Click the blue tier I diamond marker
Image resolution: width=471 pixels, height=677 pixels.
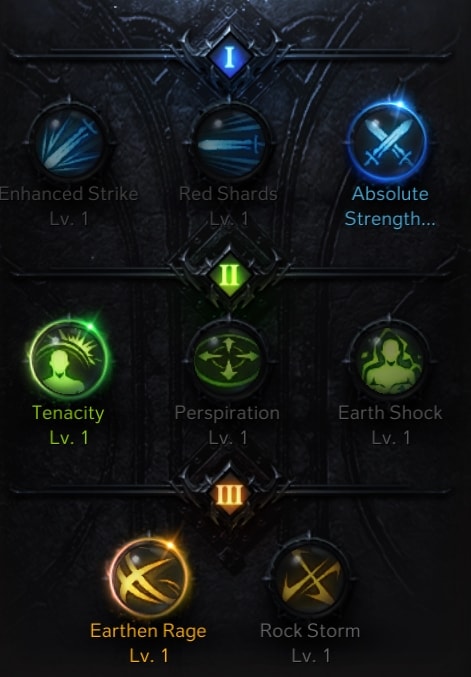click(229, 57)
